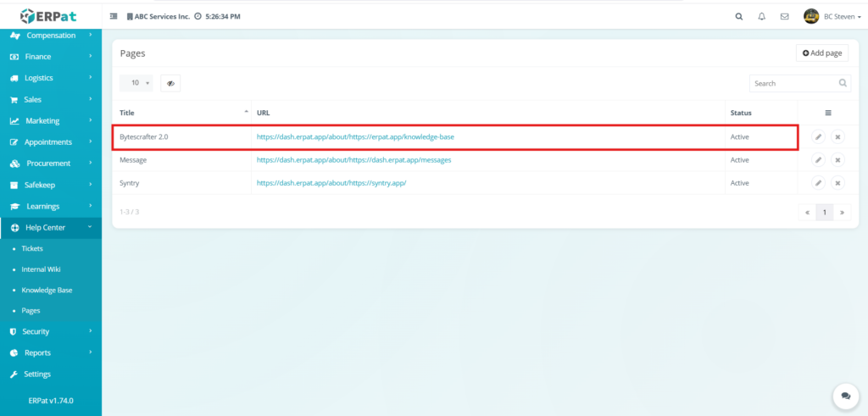Open the mail envelope icon
This screenshot has height=416, width=868.
point(784,16)
